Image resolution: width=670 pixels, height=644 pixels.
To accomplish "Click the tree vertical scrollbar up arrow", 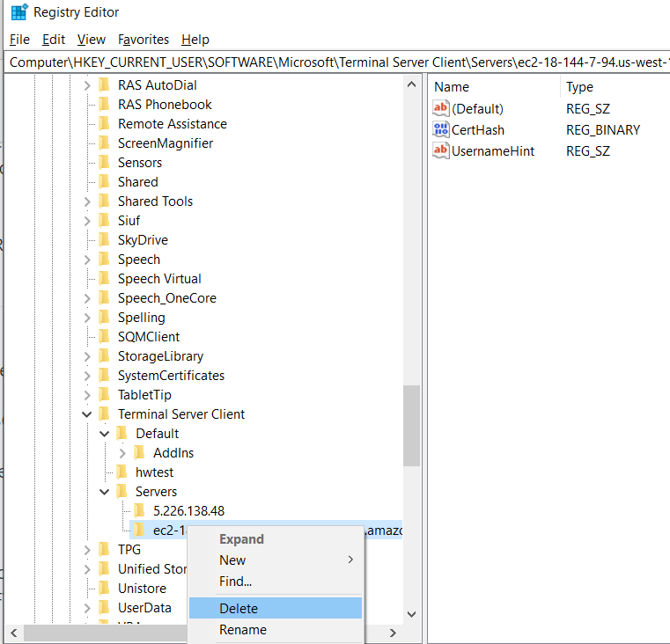I will 411,84.
